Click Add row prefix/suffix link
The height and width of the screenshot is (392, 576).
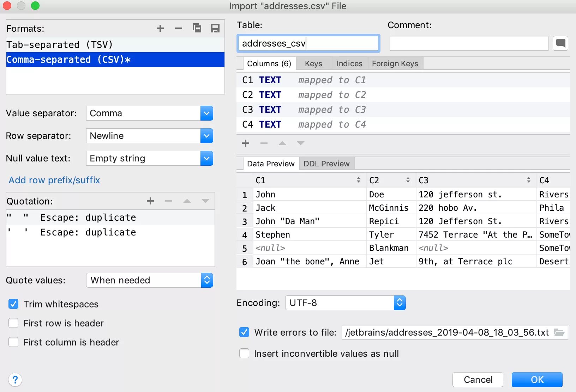(x=54, y=180)
